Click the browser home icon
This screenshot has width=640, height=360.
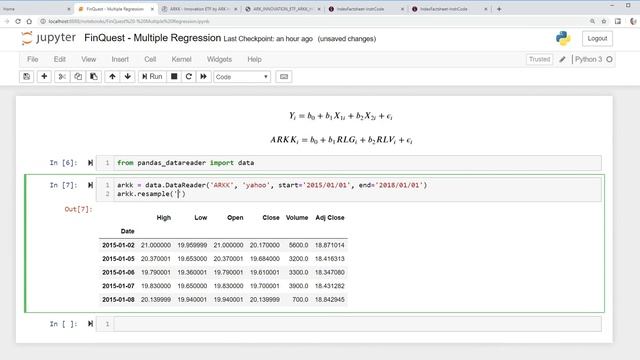pos(29,21)
